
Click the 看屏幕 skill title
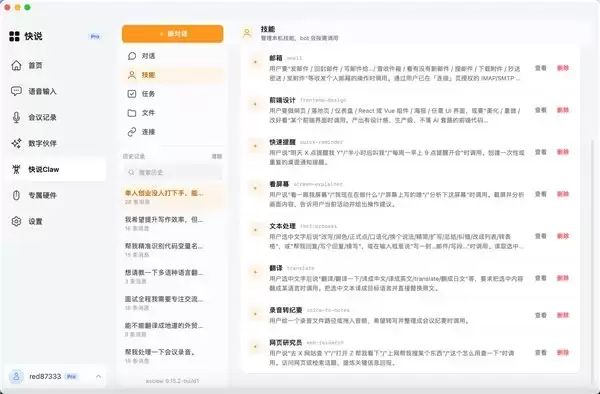(279, 184)
